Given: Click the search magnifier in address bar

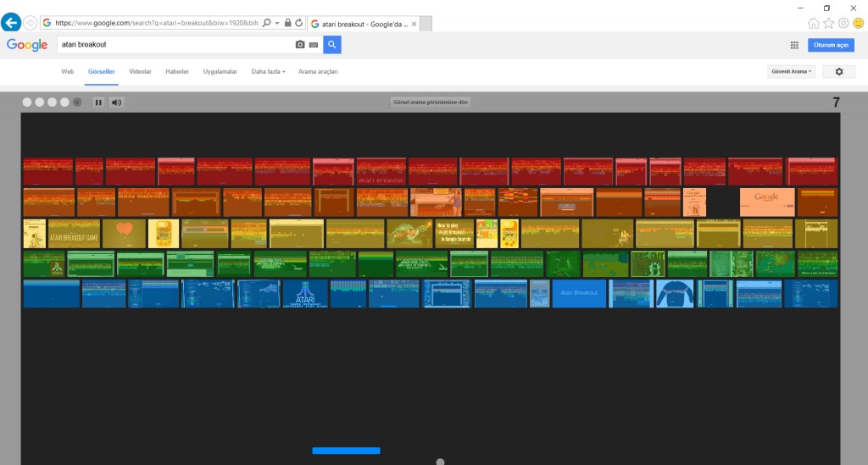Looking at the screenshot, I should [x=267, y=23].
